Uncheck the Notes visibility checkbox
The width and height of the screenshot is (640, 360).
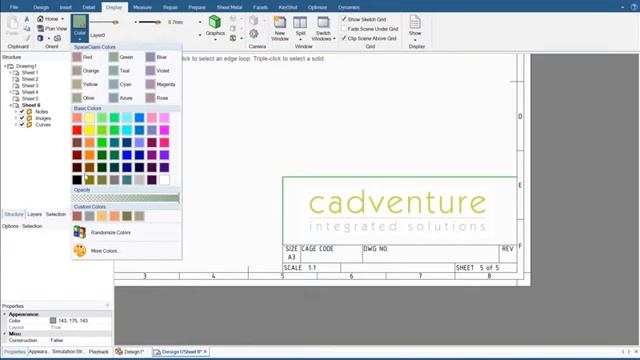pos(22,111)
